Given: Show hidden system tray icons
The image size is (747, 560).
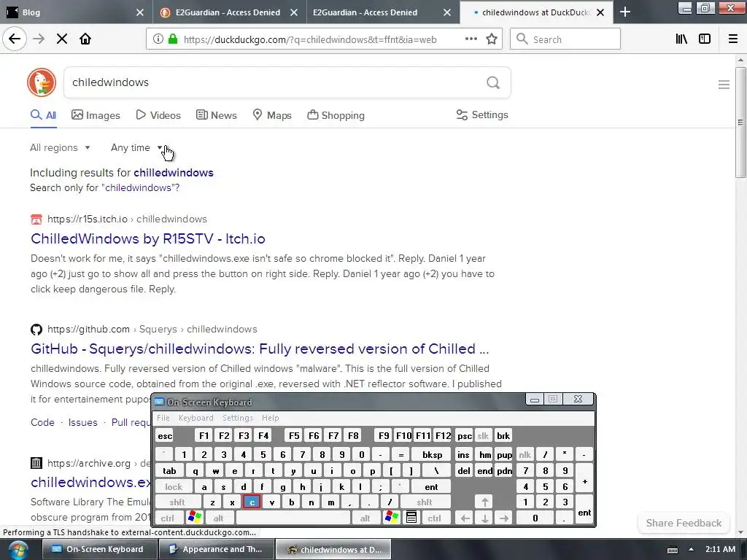Looking at the screenshot, I should point(691,550).
